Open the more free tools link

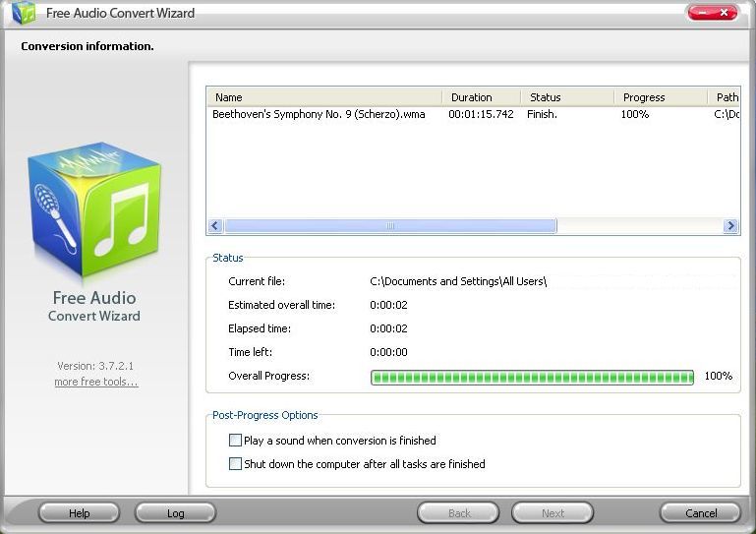[96, 382]
